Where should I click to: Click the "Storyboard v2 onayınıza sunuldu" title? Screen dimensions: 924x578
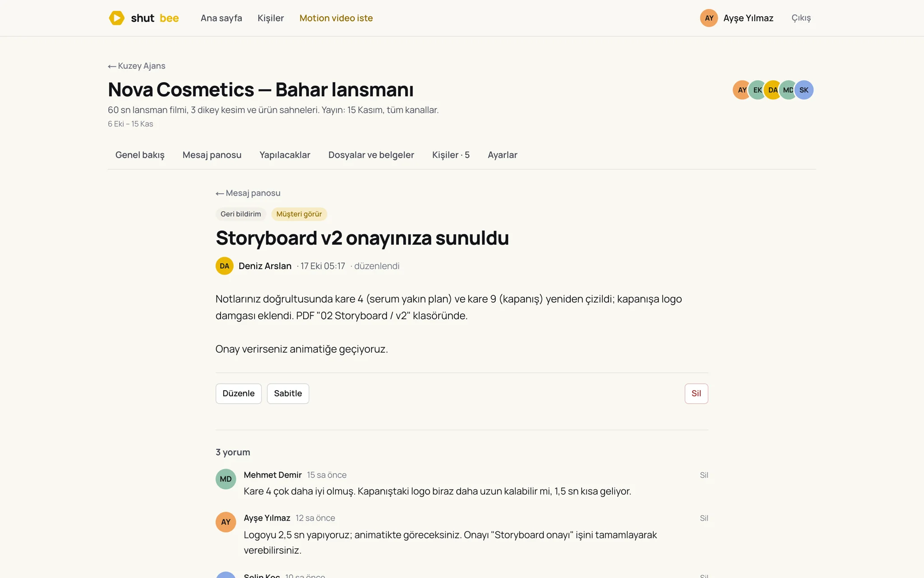(362, 238)
